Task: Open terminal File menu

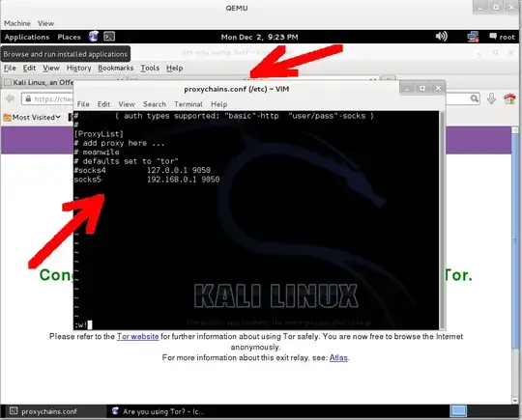Action: pos(83,104)
